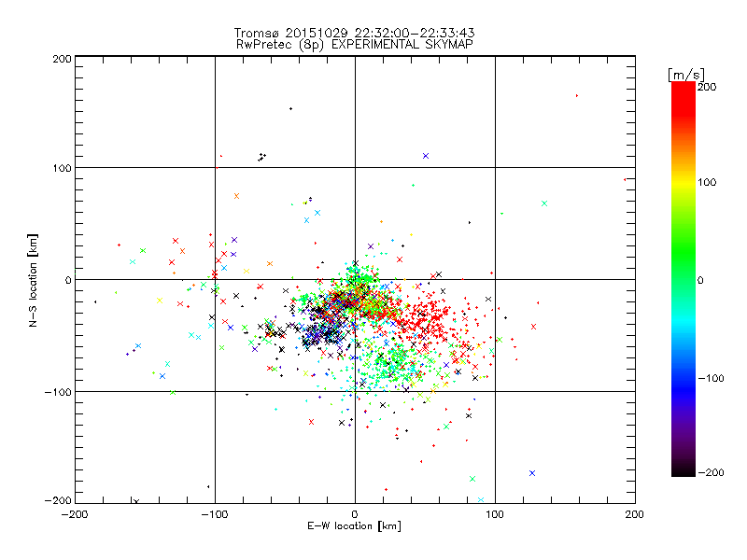Click the green X marker right of 100 km line
Image resolution: width=747 pixels, height=560 pixels.
544,203
